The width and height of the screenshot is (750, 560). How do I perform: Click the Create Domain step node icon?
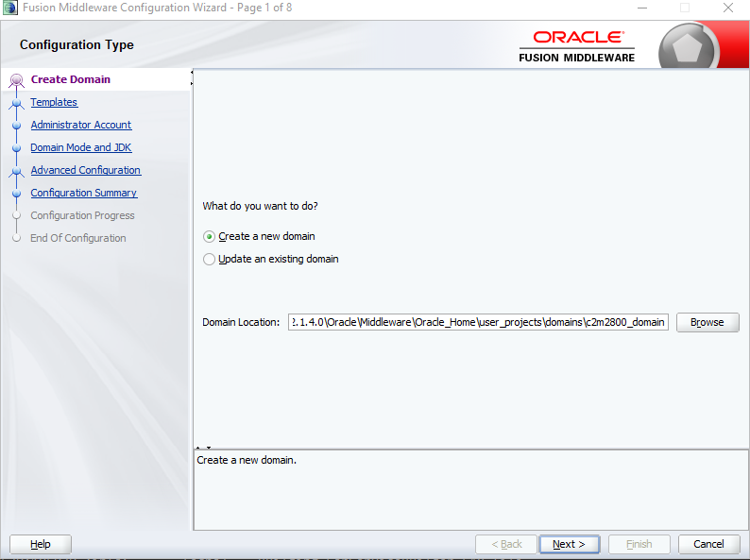17,80
